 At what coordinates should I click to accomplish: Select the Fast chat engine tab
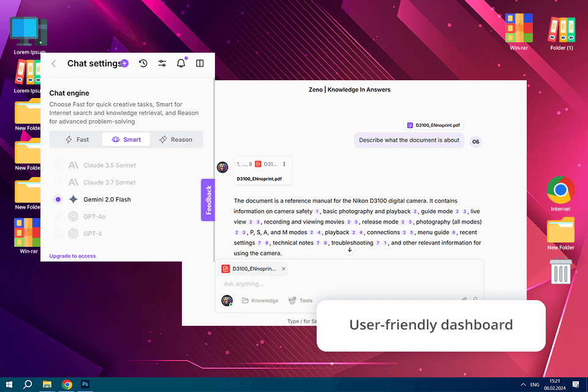click(77, 140)
